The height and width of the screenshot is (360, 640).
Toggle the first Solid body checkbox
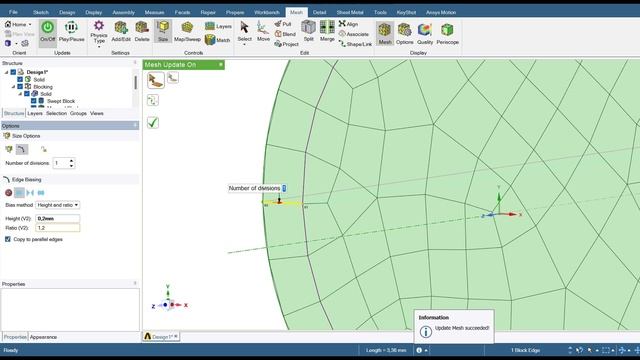point(20,80)
